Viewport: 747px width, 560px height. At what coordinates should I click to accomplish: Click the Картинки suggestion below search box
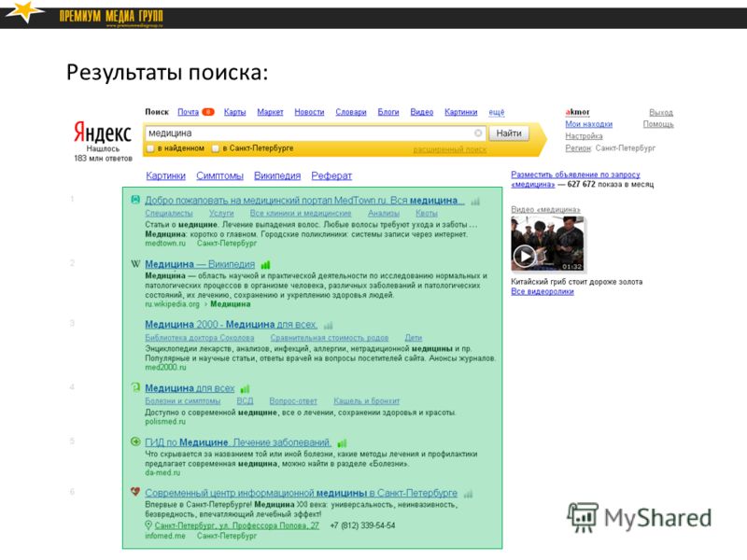tap(166, 175)
